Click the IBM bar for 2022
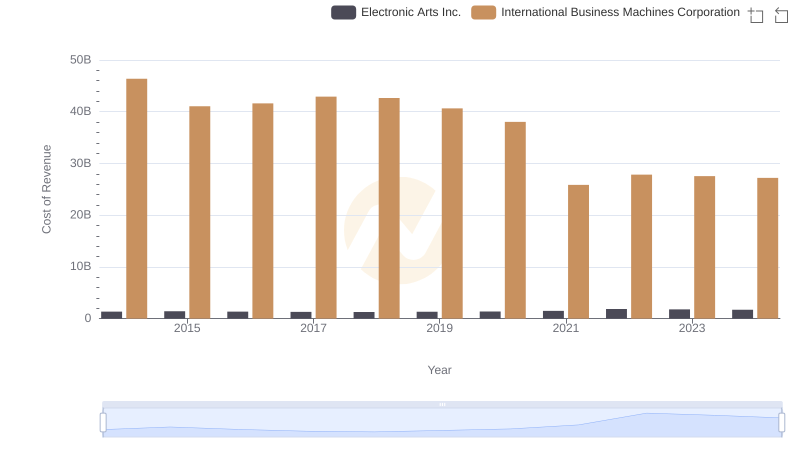The image size is (800, 461). pos(641,246)
